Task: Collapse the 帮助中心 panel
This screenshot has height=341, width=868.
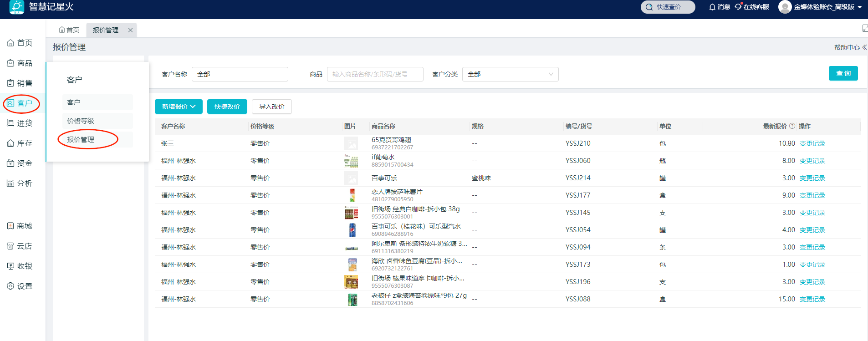Action: [x=850, y=47]
